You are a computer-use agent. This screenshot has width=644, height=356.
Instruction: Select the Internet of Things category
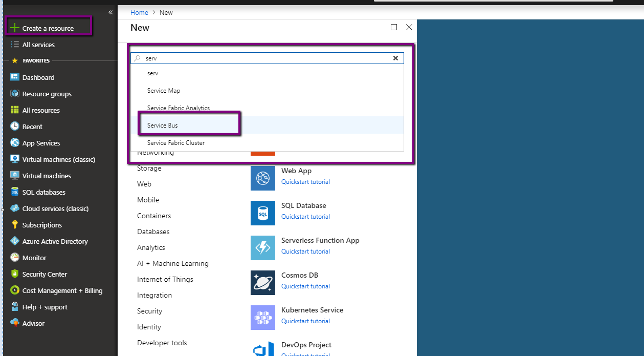(165, 279)
